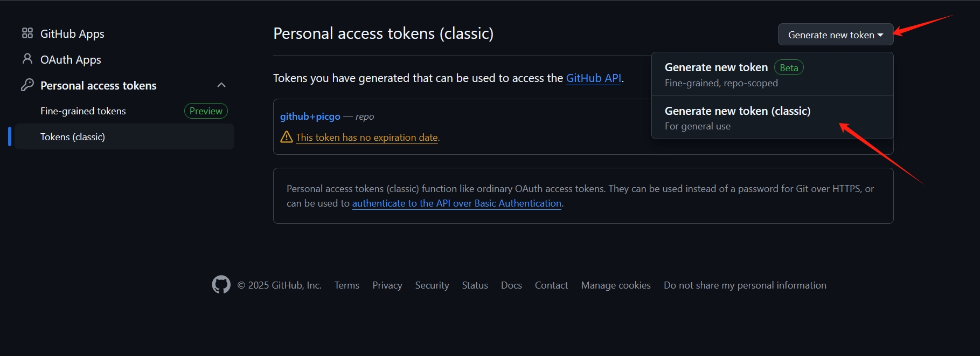Click the Personal access tokens key icon
Viewport: 980px width, 356px height.
[27, 85]
